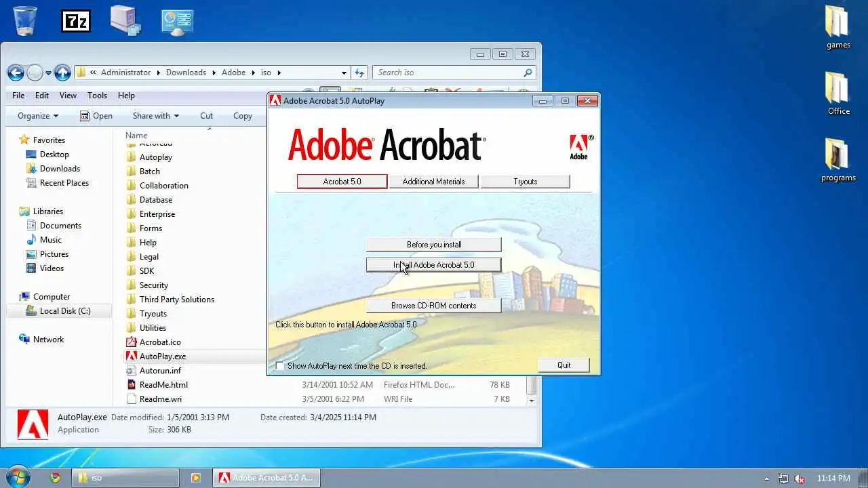Click Cut in Explorer toolbar
The height and width of the screenshot is (488, 868).
pos(207,116)
